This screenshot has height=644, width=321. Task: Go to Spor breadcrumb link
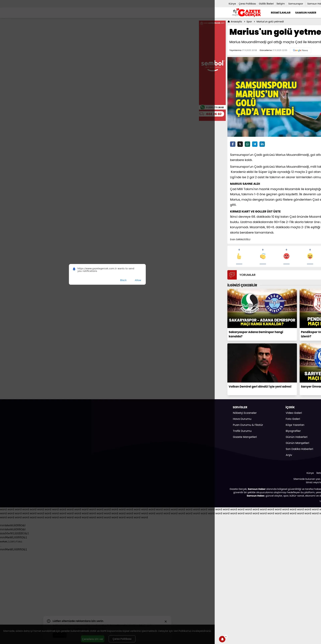tap(249, 22)
